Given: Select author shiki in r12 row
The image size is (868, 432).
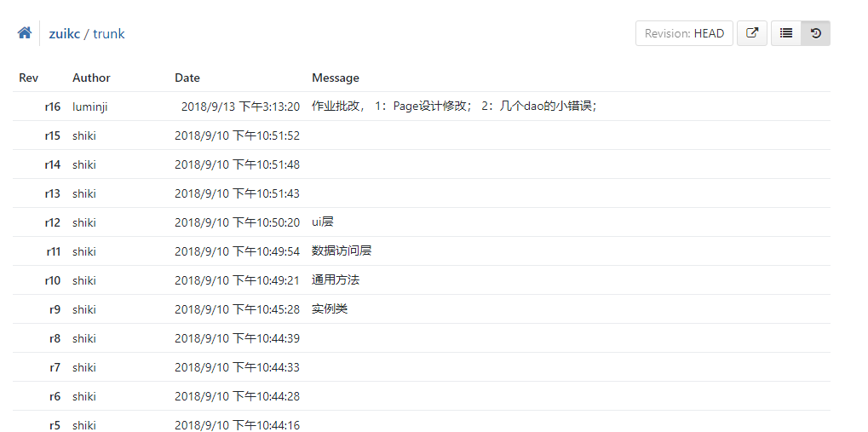Looking at the screenshot, I should pos(84,222).
